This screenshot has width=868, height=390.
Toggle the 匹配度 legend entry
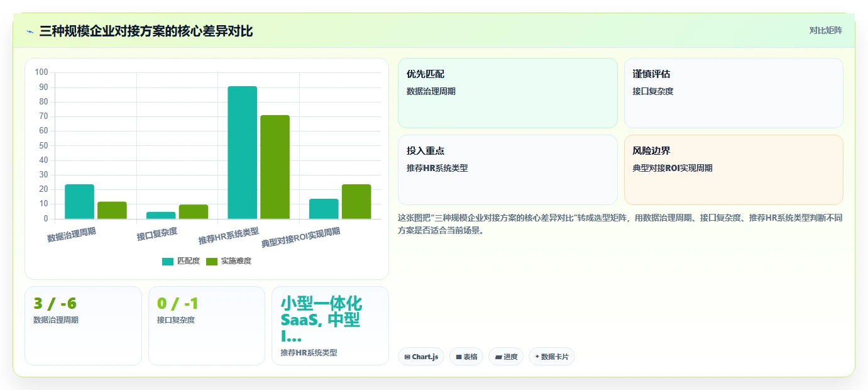[x=181, y=261]
